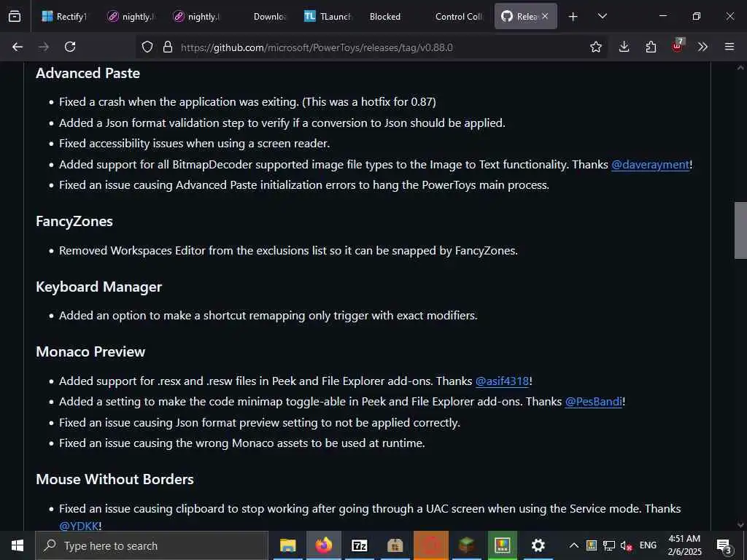Open the Firefox hamburger application menu
The height and width of the screenshot is (560, 747).
[x=729, y=47]
